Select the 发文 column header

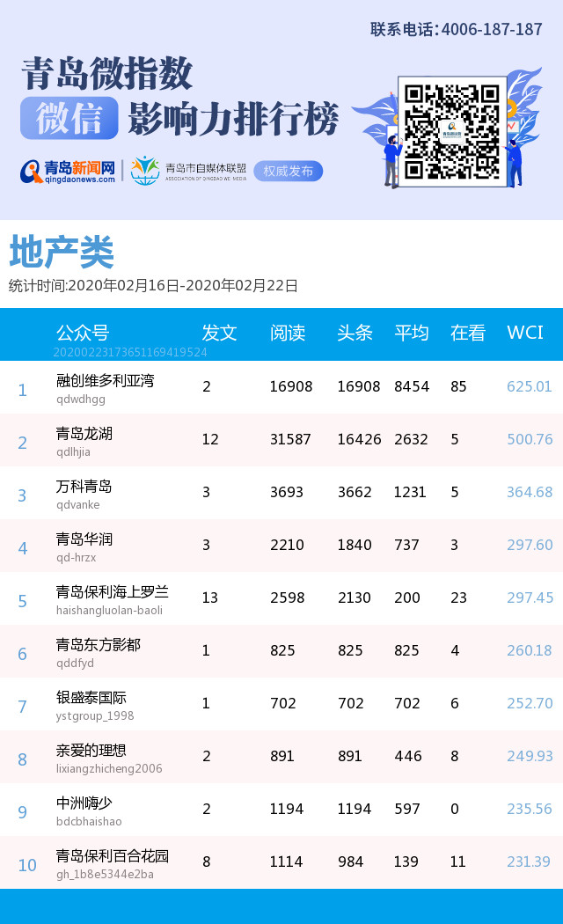[x=219, y=333]
